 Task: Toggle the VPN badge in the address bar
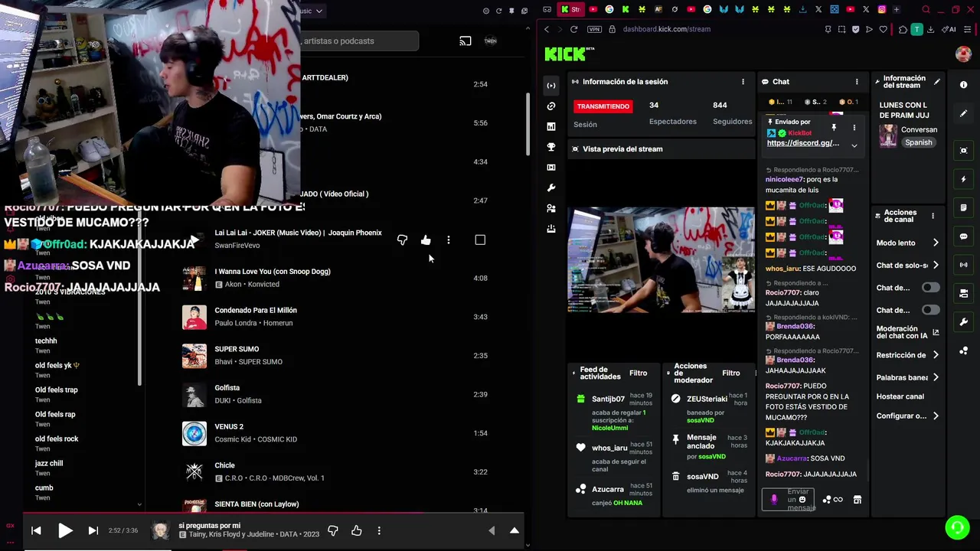click(595, 29)
